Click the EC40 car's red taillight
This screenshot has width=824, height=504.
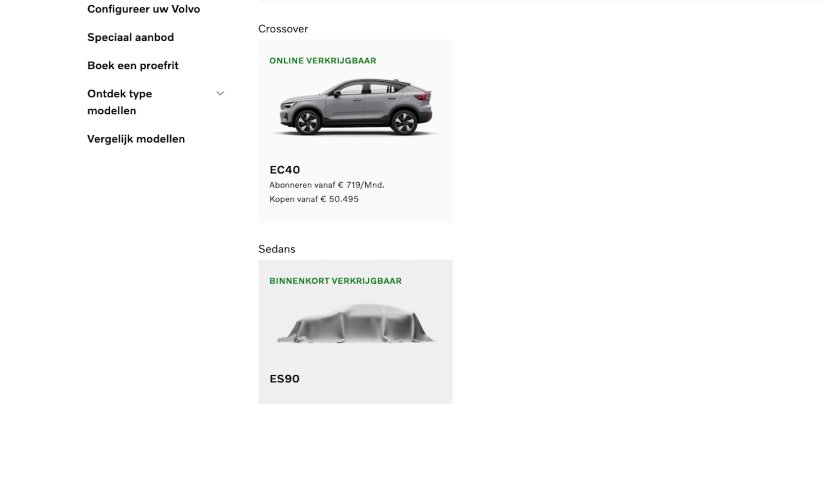pyautogui.click(x=425, y=96)
